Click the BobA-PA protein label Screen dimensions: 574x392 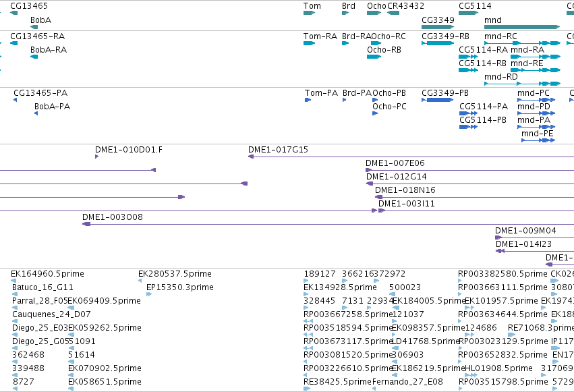click(53, 107)
